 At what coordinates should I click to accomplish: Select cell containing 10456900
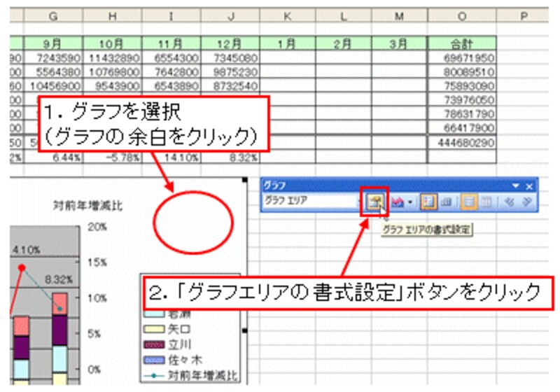[53, 86]
